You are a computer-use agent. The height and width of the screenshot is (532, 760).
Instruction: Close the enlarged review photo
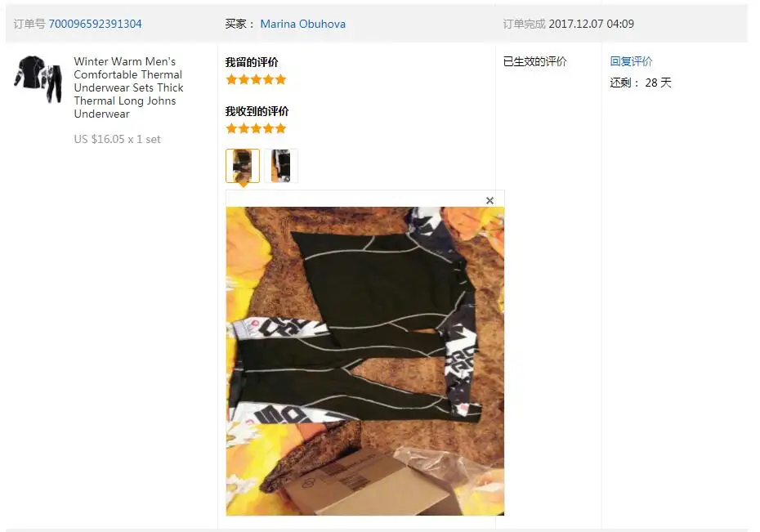pyautogui.click(x=490, y=200)
